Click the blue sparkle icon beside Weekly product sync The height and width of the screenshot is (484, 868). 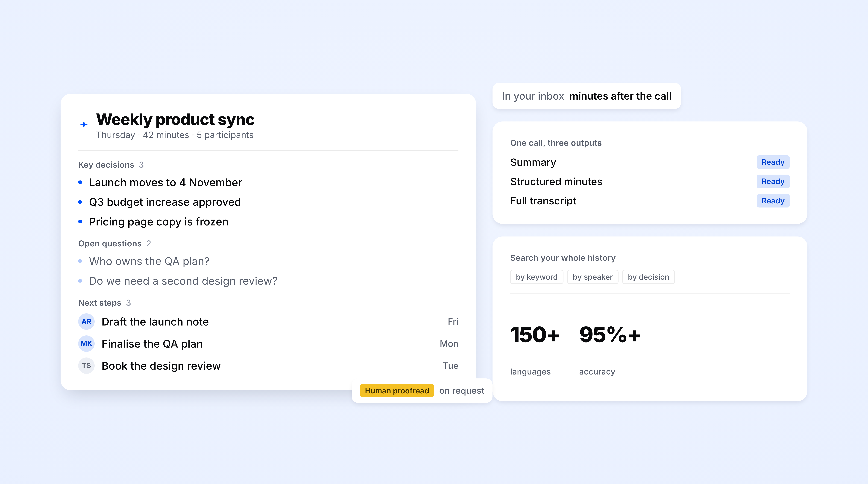[x=84, y=124]
